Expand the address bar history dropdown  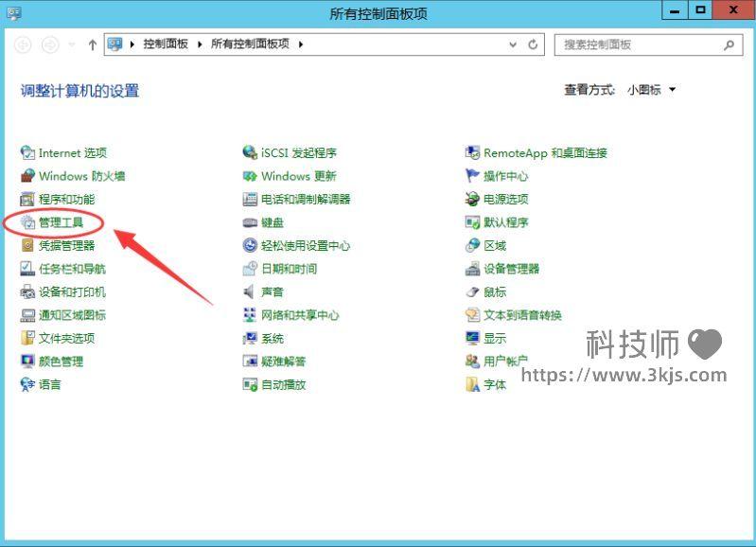click(513, 44)
